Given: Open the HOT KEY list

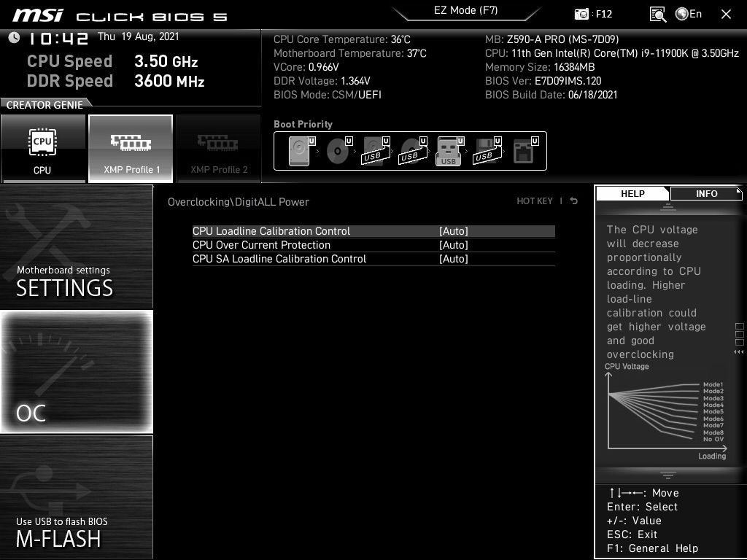Looking at the screenshot, I should coord(535,201).
